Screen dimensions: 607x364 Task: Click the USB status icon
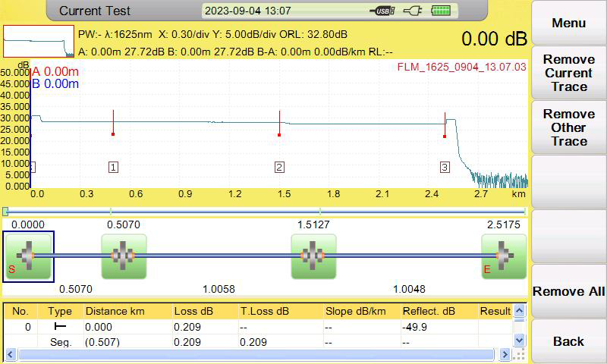click(382, 11)
